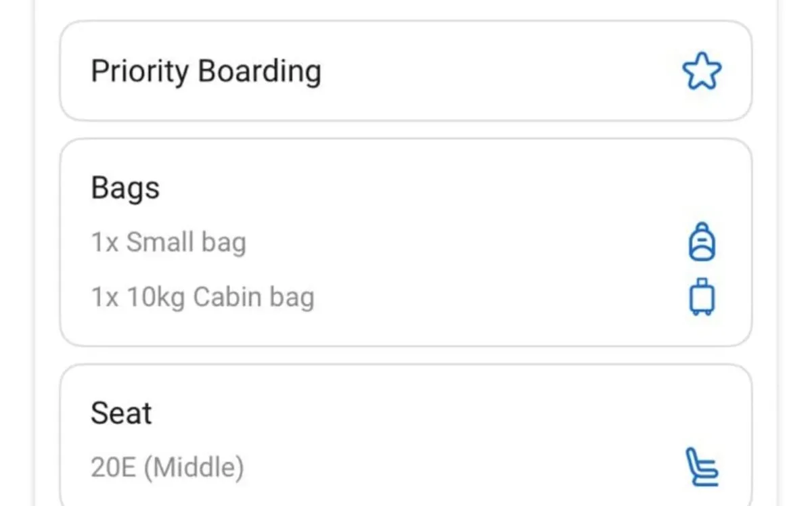Tap the (Middle) label in Seat card

(194, 467)
